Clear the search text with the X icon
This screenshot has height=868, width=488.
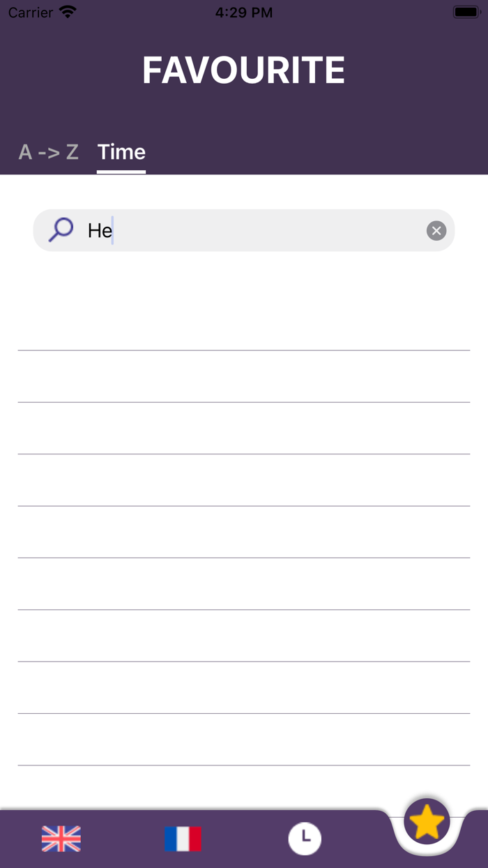coord(436,230)
